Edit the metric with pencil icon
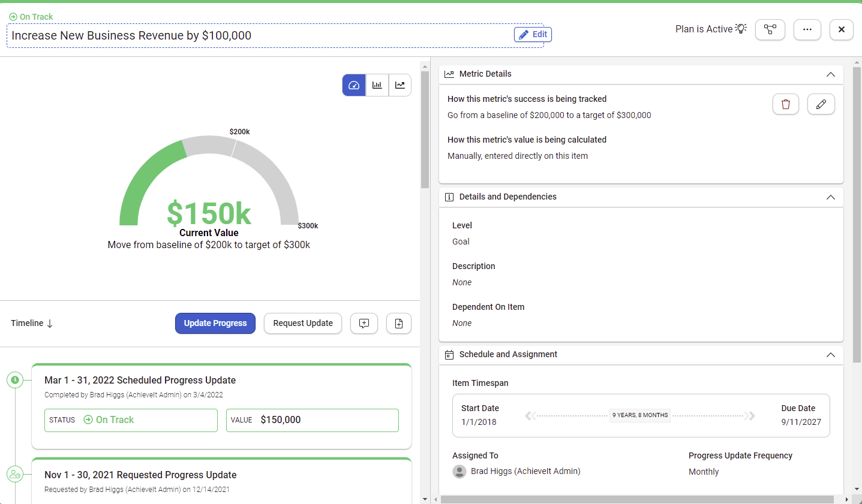Image resolution: width=862 pixels, height=504 pixels. coord(821,104)
